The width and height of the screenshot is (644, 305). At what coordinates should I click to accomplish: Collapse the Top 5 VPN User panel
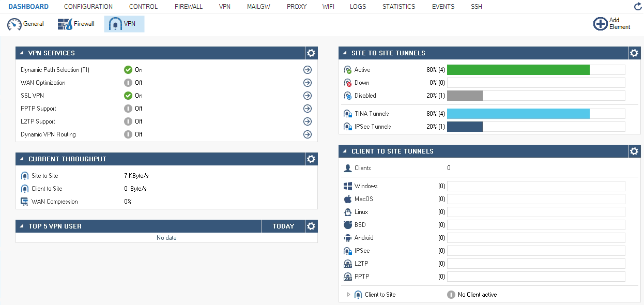click(22, 226)
